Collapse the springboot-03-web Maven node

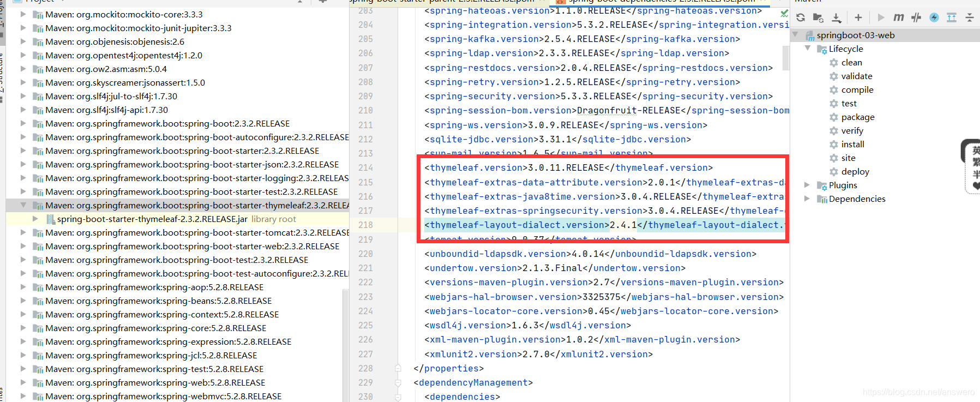pos(795,35)
